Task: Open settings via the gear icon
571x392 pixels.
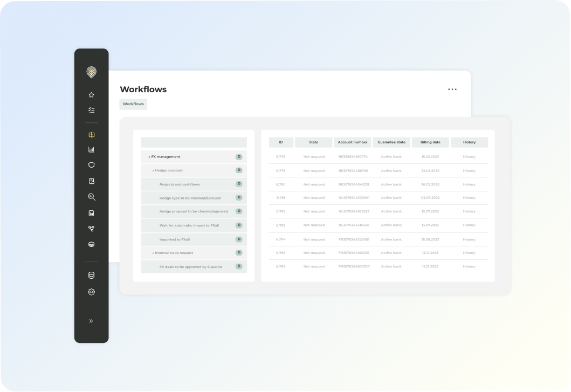Action: click(92, 292)
